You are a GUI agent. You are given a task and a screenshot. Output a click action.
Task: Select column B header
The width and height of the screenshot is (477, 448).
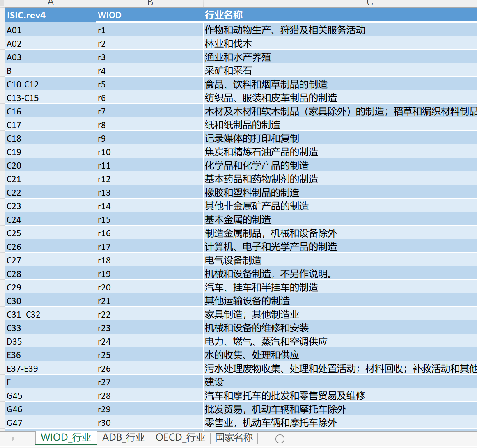pos(150,3)
